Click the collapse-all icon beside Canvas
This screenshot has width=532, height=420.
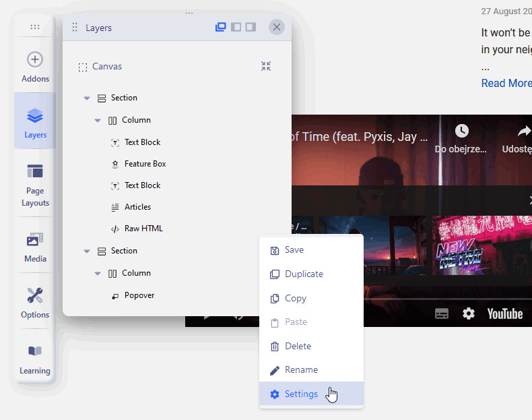click(x=266, y=66)
